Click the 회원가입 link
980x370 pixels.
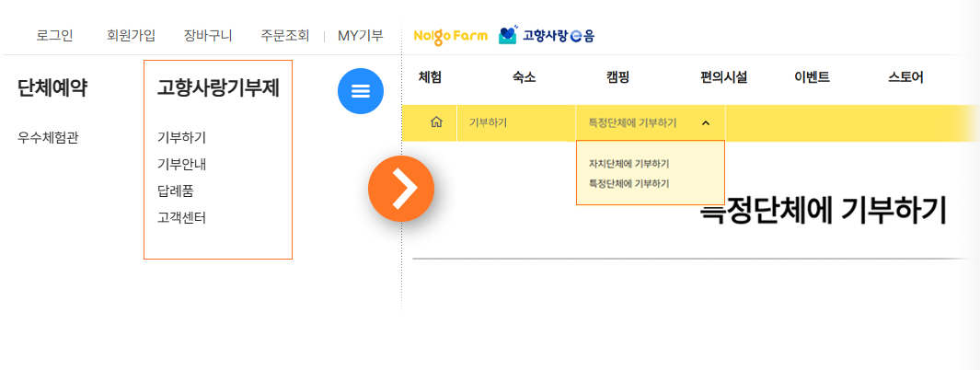[132, 36]
